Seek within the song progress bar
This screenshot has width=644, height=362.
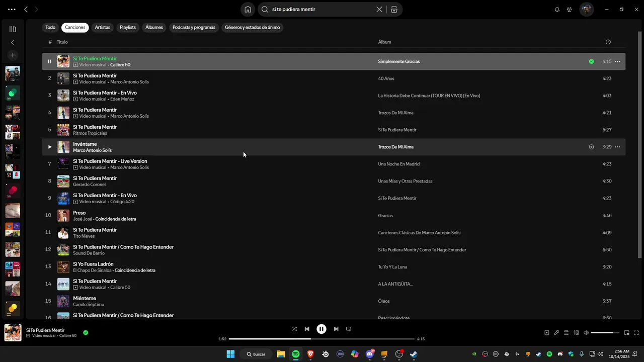point(321,339)
